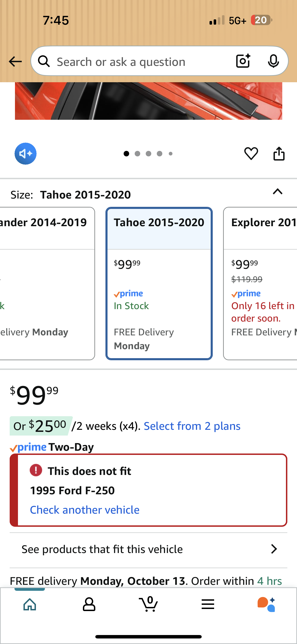
Task: Tap Check another vehicle link
Action: coord(85,510)
